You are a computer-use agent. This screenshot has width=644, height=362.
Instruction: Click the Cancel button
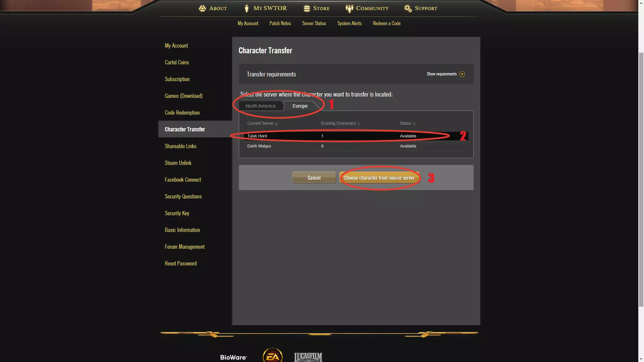(x=314, y=178)
